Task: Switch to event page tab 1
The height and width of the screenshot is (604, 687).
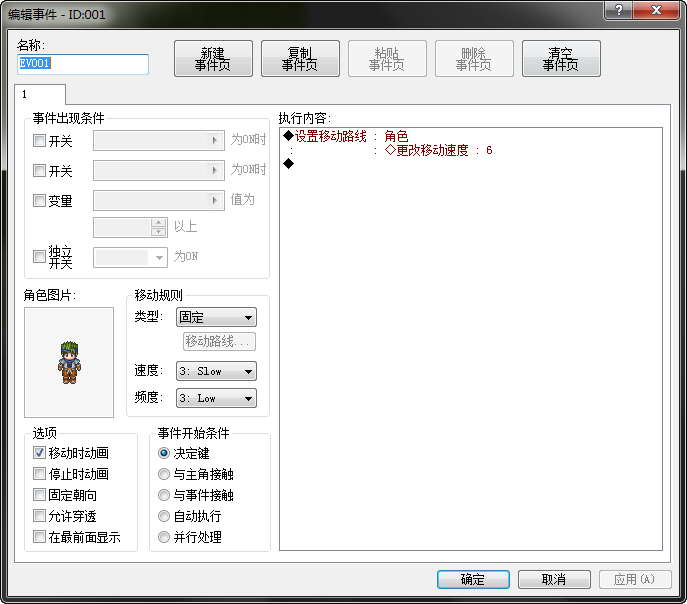Action: 39,94
